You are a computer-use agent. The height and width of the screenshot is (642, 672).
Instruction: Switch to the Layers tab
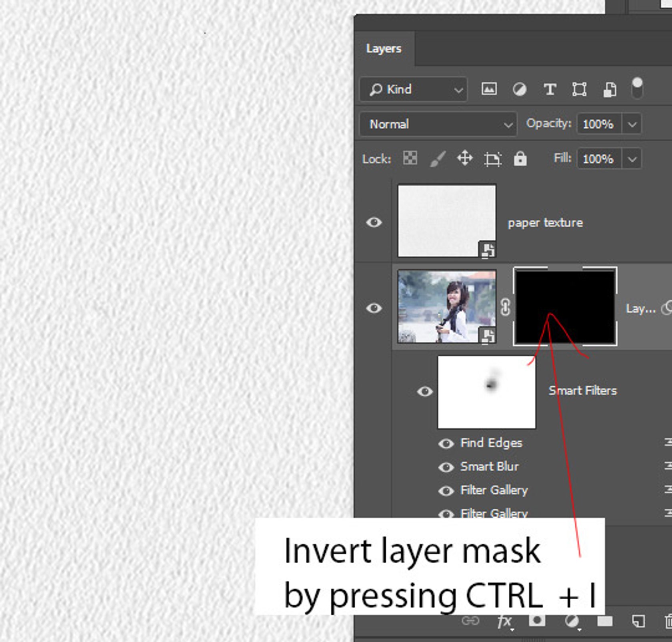coord(384,49)
